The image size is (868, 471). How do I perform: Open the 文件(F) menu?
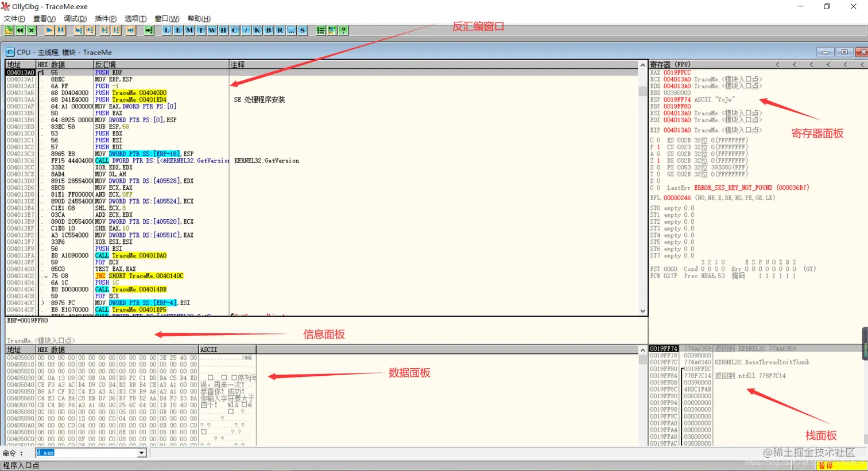pyautogui.click(x=15, y=18)
